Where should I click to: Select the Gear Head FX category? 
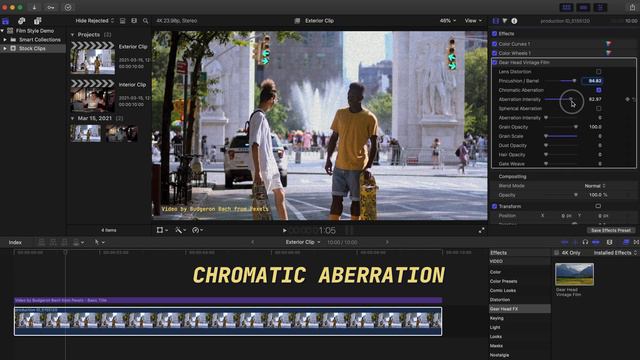point(520,309)
